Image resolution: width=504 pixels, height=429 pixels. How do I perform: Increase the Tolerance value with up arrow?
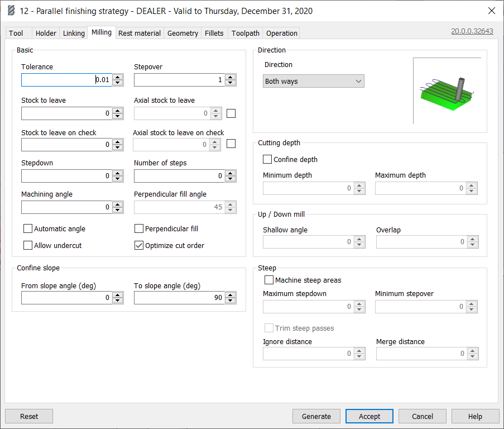[117, 77]
